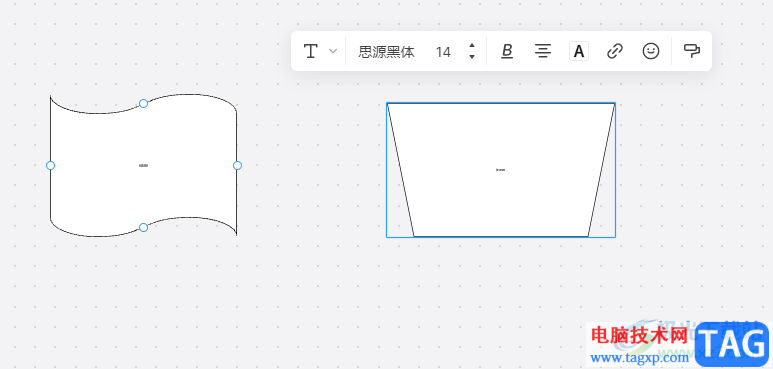
Task: Expand the text style dropdown arrow
Action: coord(333,51)
